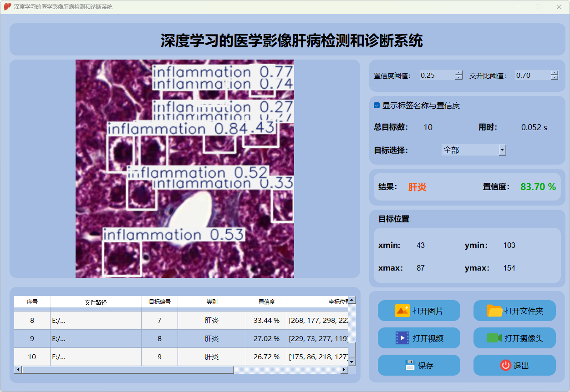Click the 置信度阈值 input field showing 0.25
Viewport: 570px width, 392px height.
[x=437, y=75]
